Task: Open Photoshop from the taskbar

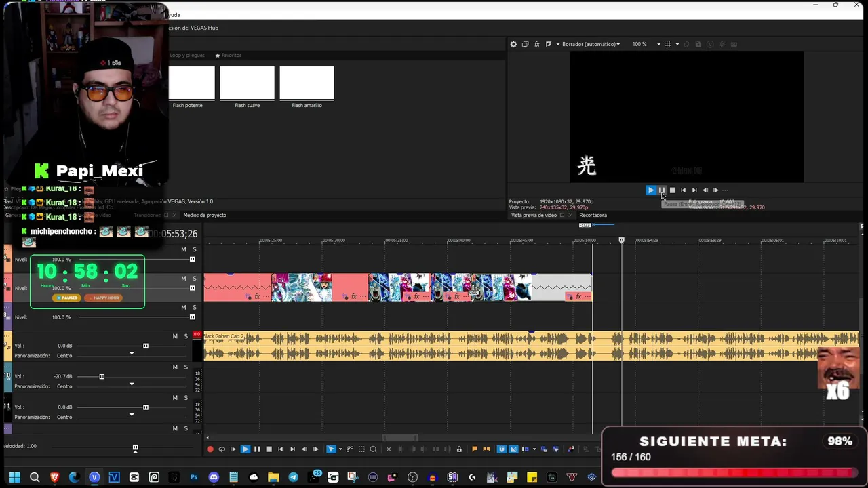Action: click(x=194, y=477)
